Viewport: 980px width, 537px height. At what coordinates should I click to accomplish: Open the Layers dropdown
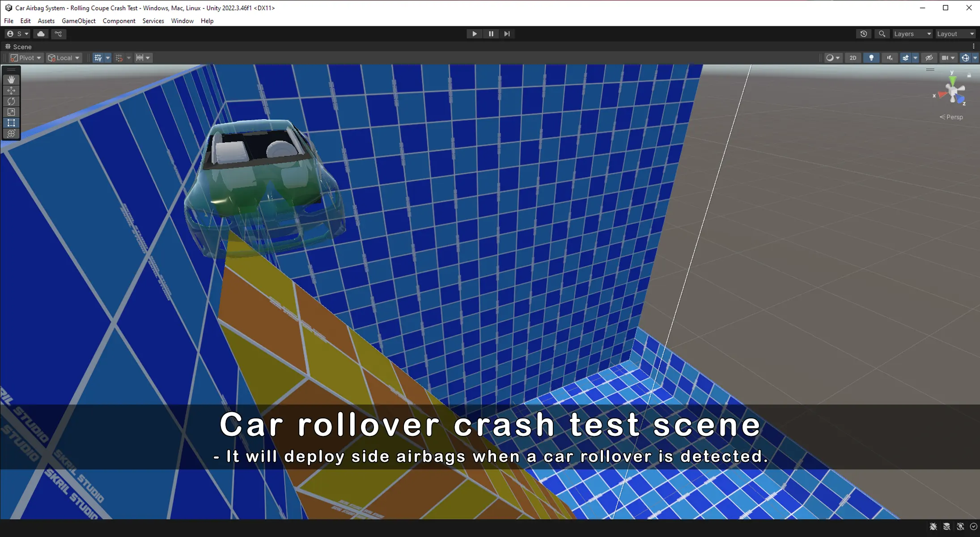click(x=912, y=34)
